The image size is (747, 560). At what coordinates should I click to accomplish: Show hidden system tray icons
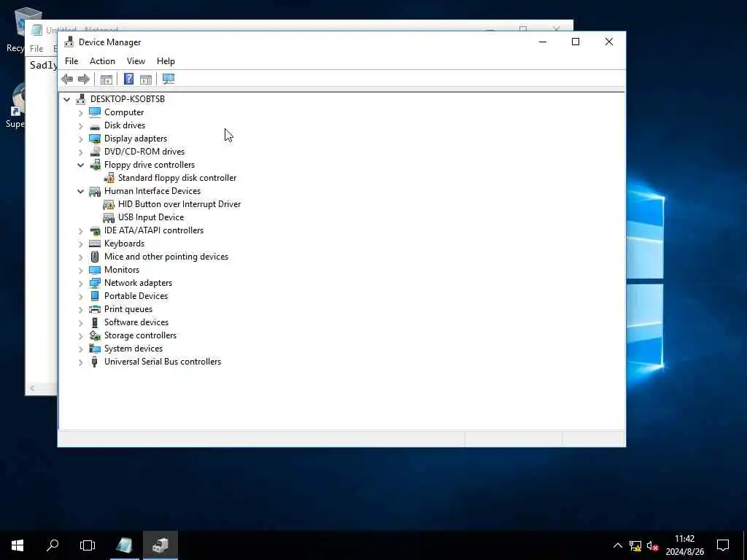(617, 545)
